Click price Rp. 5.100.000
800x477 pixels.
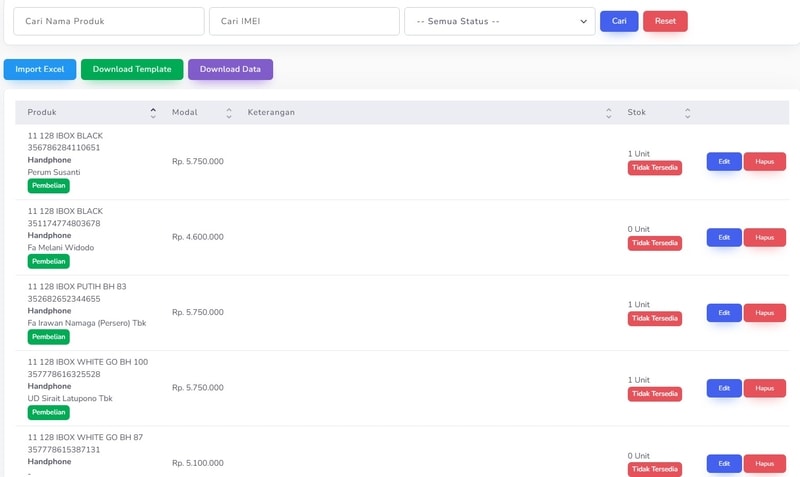[198, 463]
